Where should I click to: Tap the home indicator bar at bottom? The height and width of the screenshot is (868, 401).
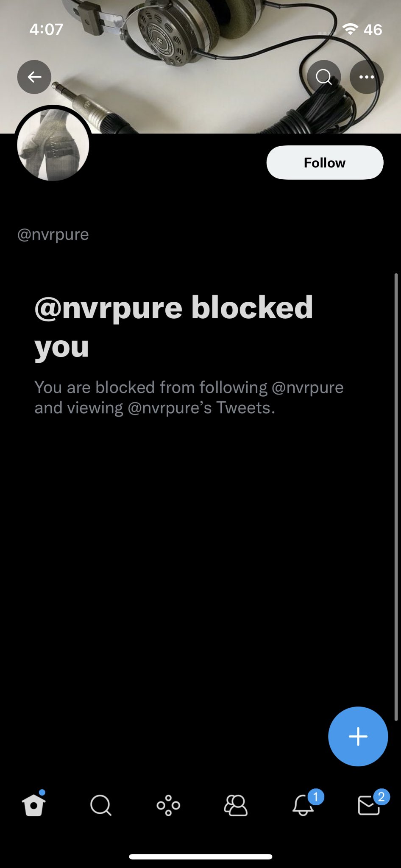[x=200, y=857]
